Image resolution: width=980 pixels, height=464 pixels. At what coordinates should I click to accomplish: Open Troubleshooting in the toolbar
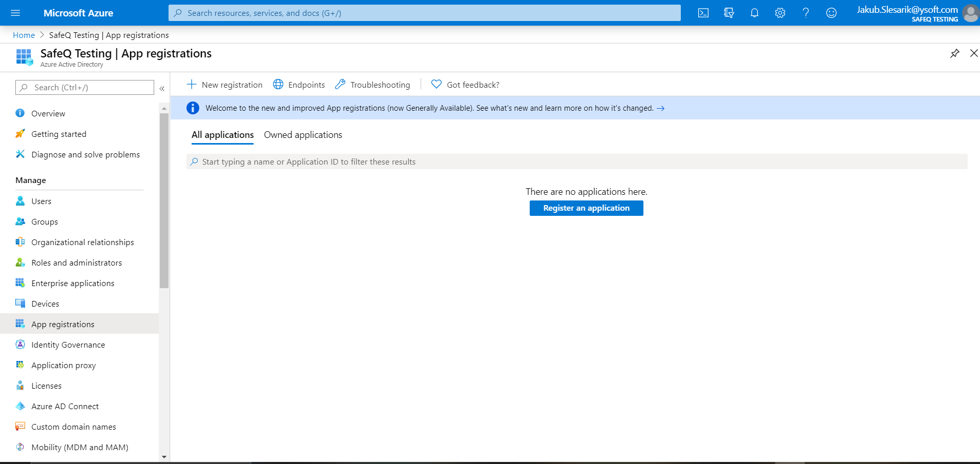[373, 85]
